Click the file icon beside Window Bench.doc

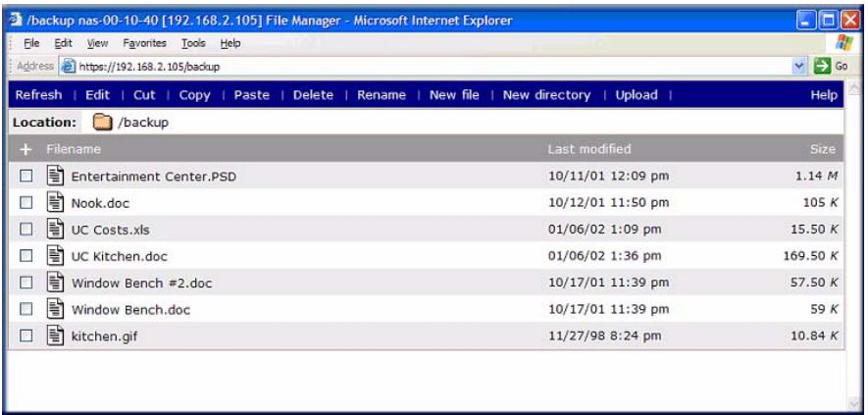[x=55, y=309]
